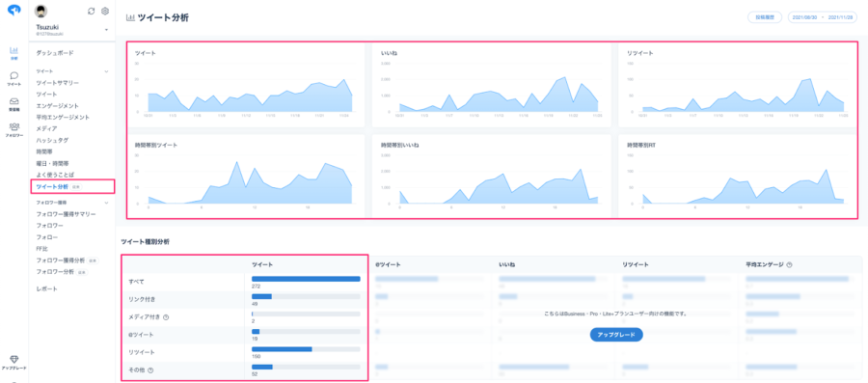Open ダッシュボード in the sidebar

point(55,53)
